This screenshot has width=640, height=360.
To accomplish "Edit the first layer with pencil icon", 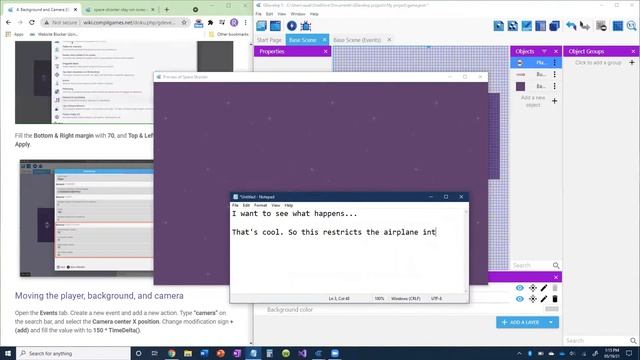I will pyautogui.click(x=544, y=288).
